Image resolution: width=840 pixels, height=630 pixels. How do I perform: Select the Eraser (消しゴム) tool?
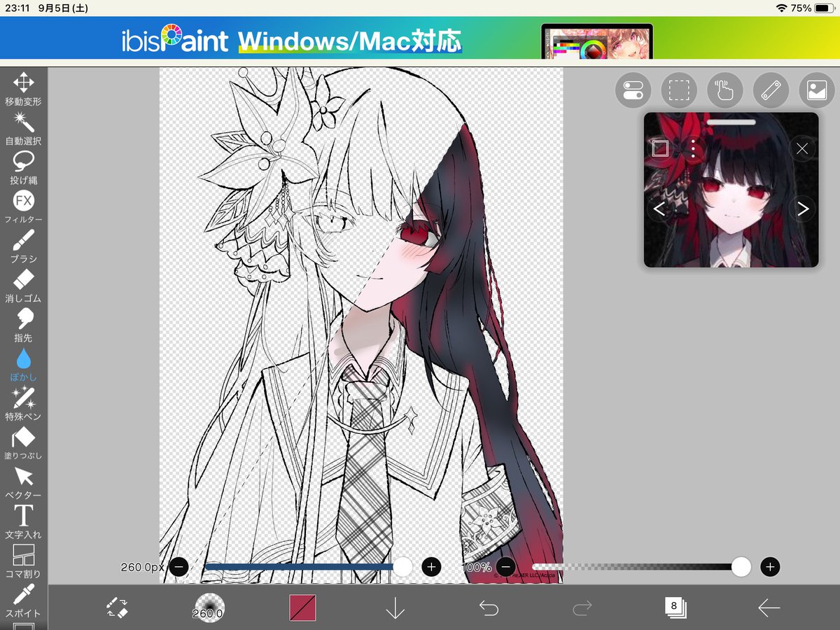[x=23, y=285]
